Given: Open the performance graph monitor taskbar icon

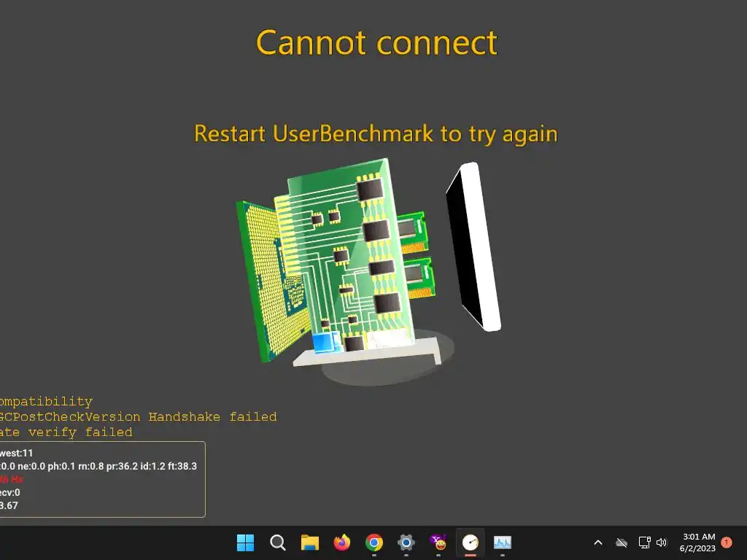Looking at the screenshot, I should pyautogui.click(x=502, y=542).
